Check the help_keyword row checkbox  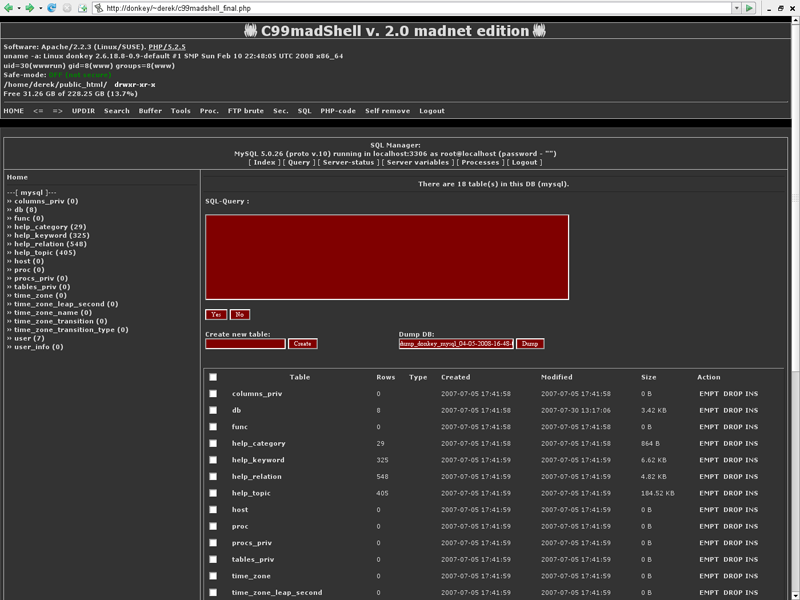click(213, 460)
